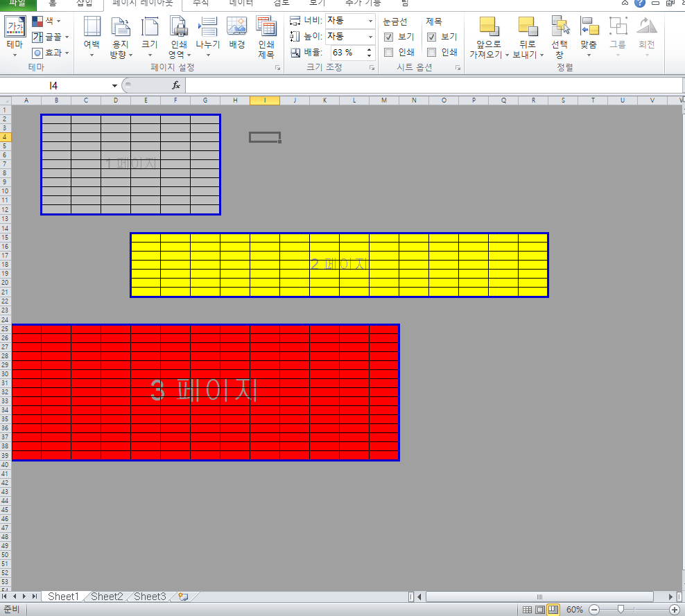
Task: Click the zoom slider handle
Action: (621, 610)
